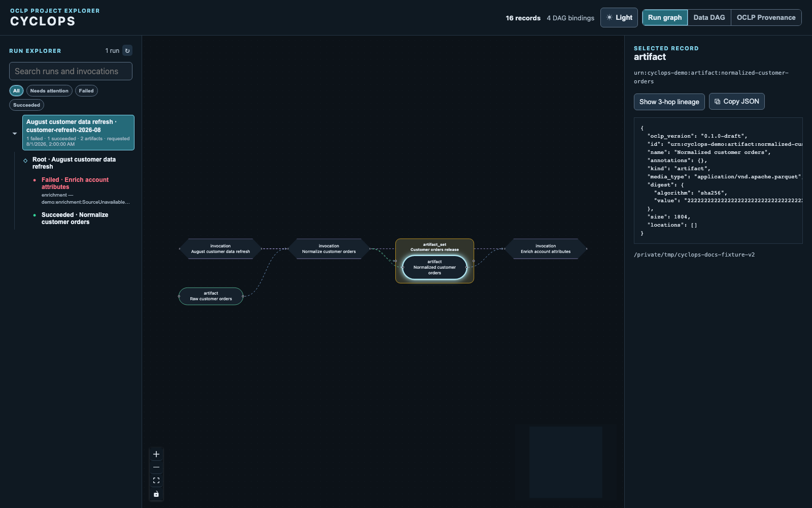Open the Data DAG tab
The height and width of the screenshot is (508, 812).
(709, 17)
